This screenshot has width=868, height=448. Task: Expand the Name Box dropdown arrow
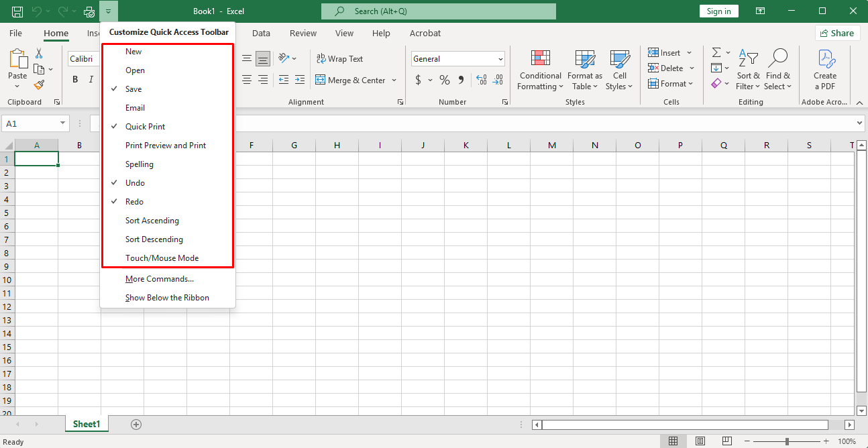click(x=63, y=124)
